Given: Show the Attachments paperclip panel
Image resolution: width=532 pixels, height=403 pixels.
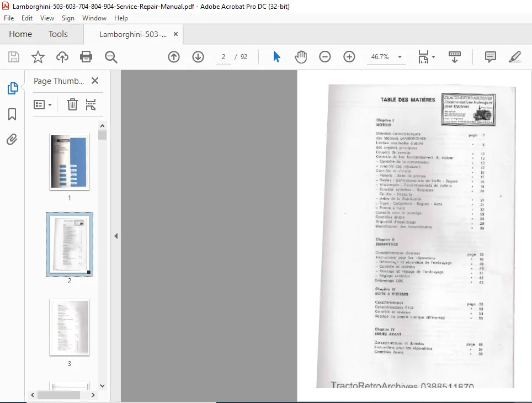Looking at the screenshot, I should (x=12, y=140).
